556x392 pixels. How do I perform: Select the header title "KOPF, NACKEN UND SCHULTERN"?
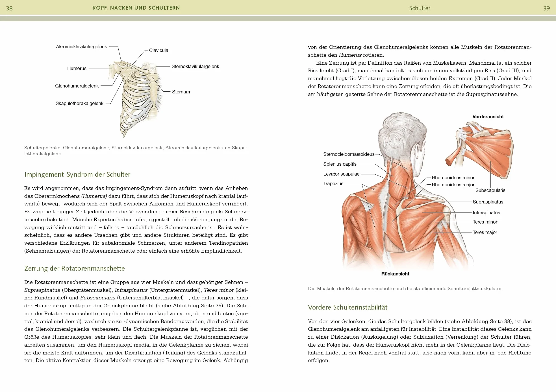pyautogui.click(x=136, y=8)
